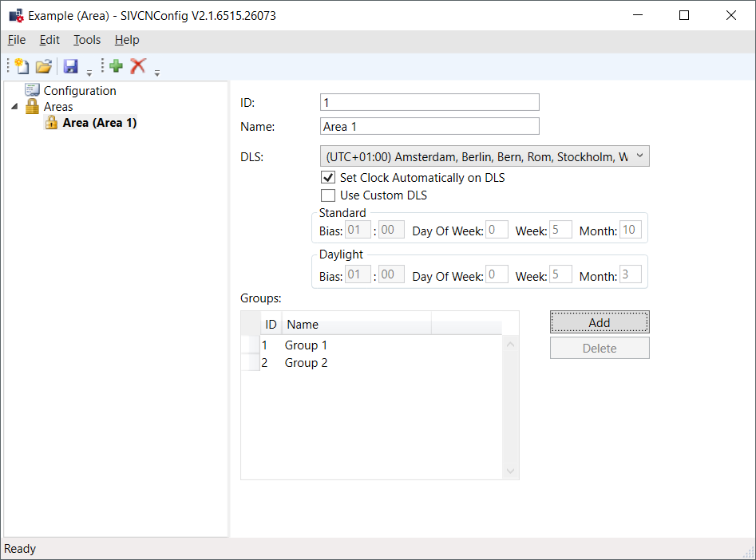Uncheck Set Clock Automatically on DLS
The image size is (756, 560).
click(327, 178)
